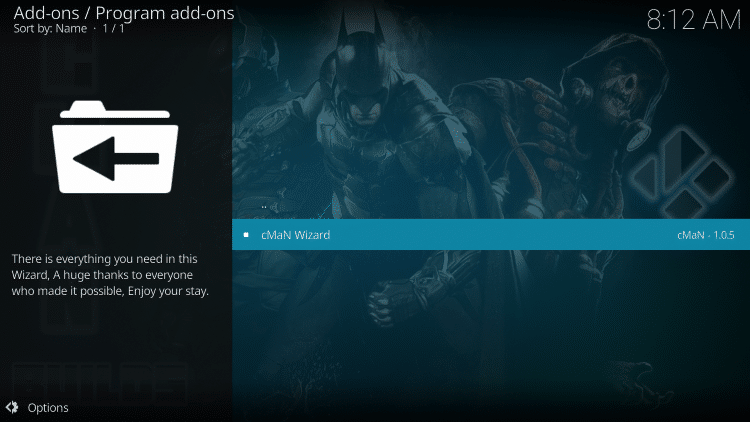
Task: Click the folder tab on the back icon
Action: tap(80, 107)
